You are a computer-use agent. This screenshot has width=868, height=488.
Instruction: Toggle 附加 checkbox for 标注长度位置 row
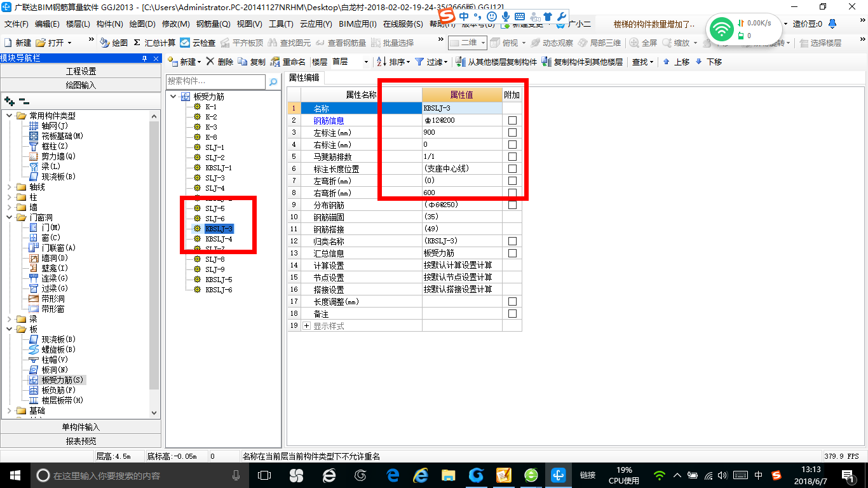click(x=512, y=168)
